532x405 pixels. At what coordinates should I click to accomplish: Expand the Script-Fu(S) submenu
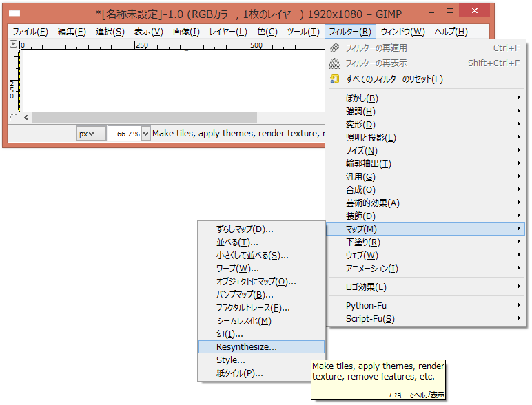pyautogui.click(x=425, y=318)
